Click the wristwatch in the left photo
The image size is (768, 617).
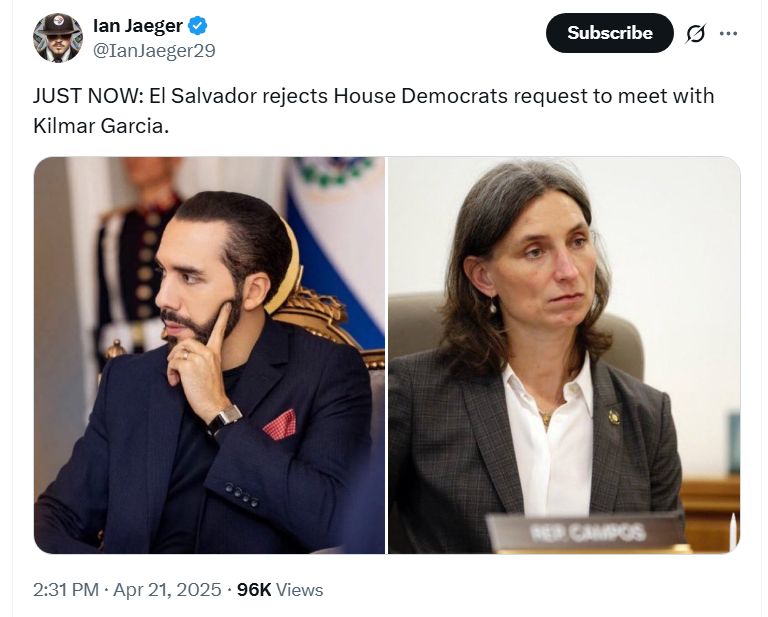[x=225, y=418]
